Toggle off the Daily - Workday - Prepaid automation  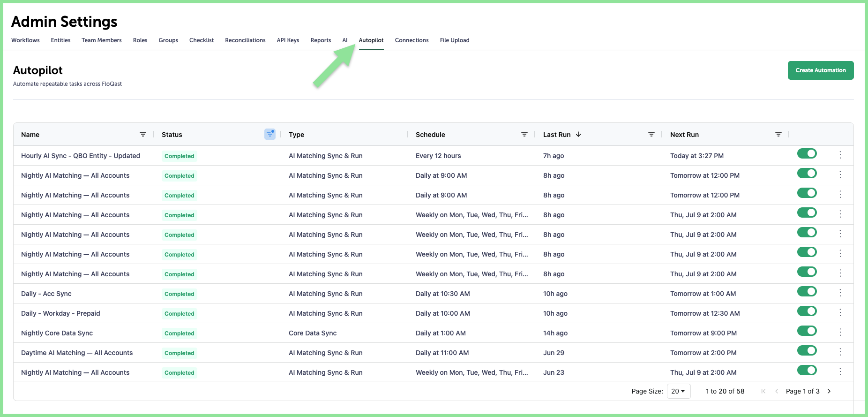807,311
